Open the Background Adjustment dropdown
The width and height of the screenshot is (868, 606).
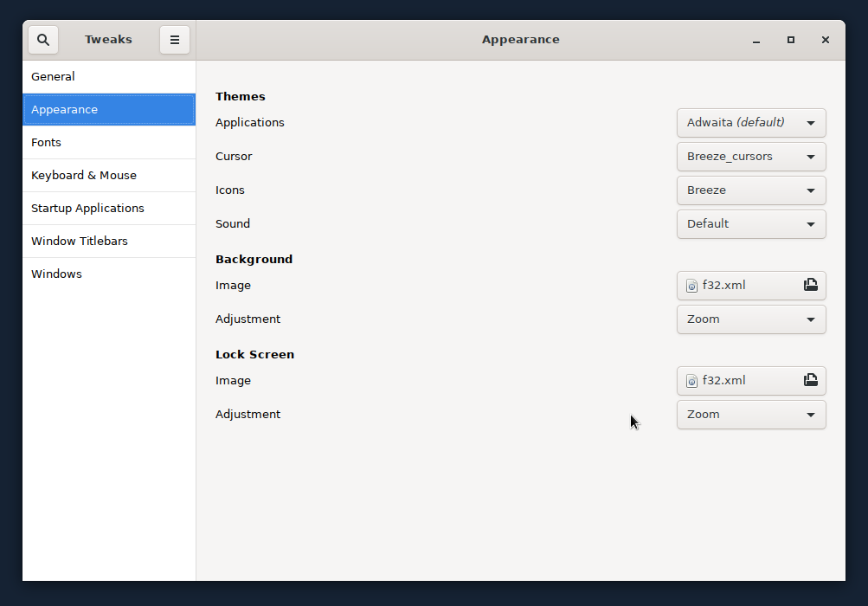751,319
